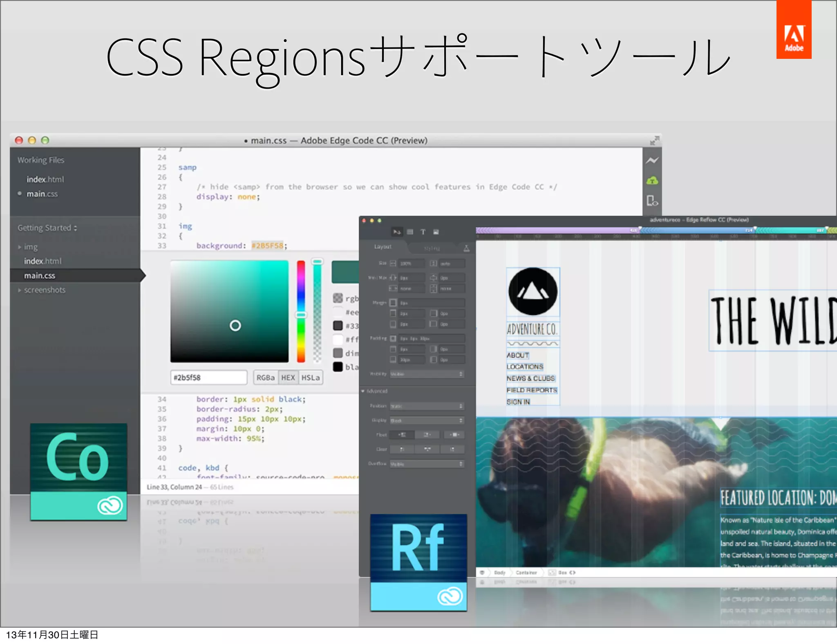The image size is (837, 644).
Task: Click the Size width field showing 100%
Action: coord(412,263)
